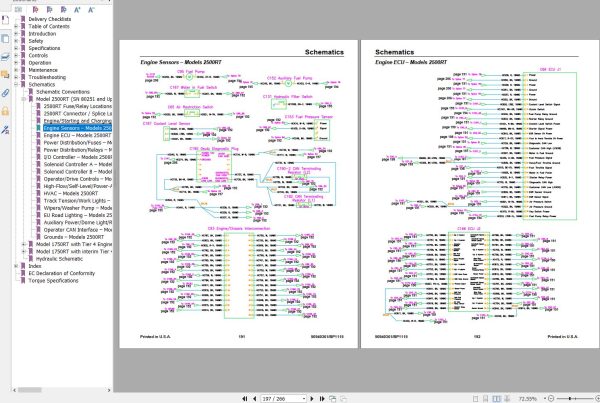
Task: Open the Engine ECU – Models 2500RT bookmark
Action: click(x=68, y=135)
